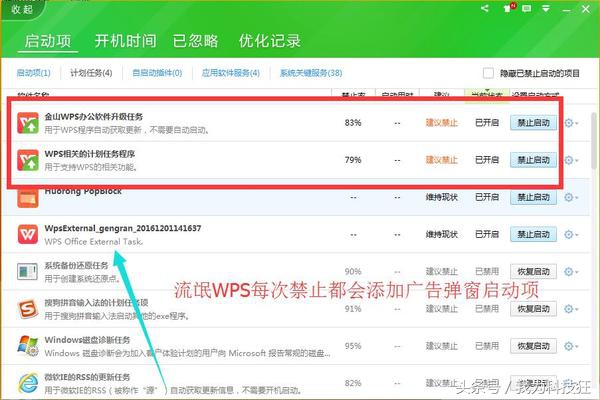Click 系统备份还原任务 icon

(28, 272)
